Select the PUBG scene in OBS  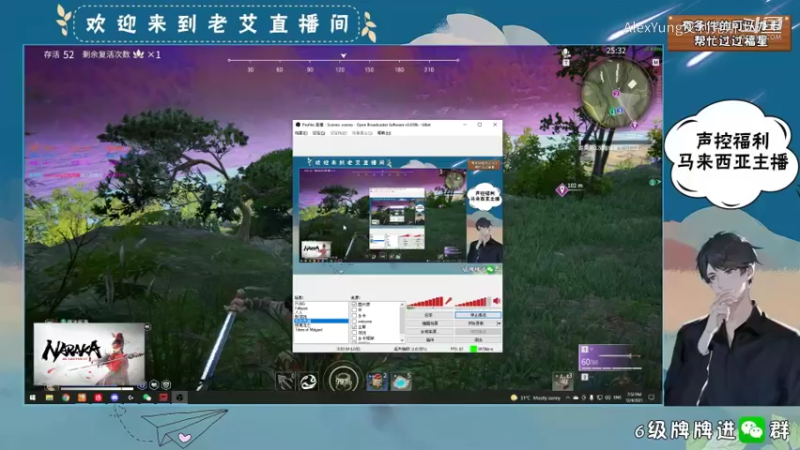pos(300,304)
